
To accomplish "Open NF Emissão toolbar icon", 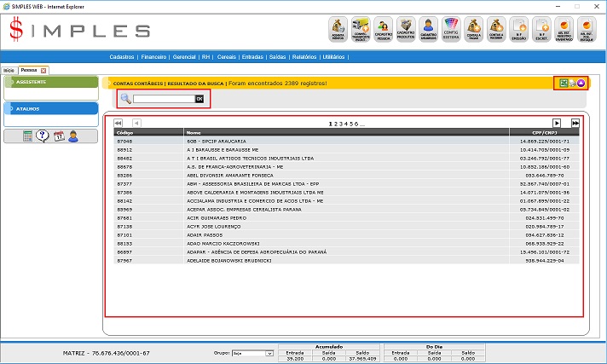I will 521,29.
